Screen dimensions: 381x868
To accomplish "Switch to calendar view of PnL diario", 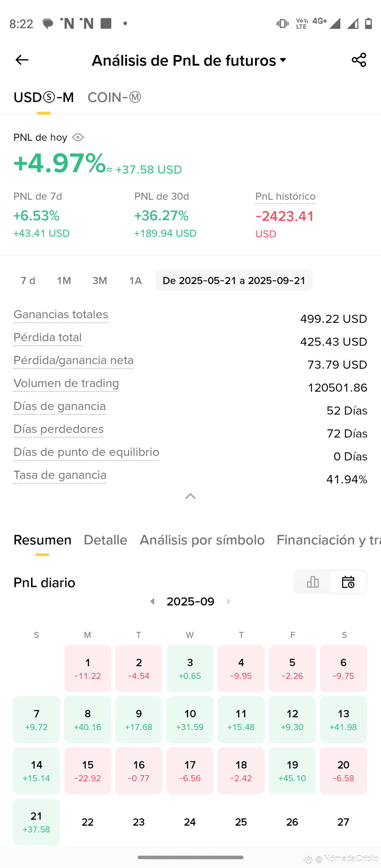I will coord(348,582).
